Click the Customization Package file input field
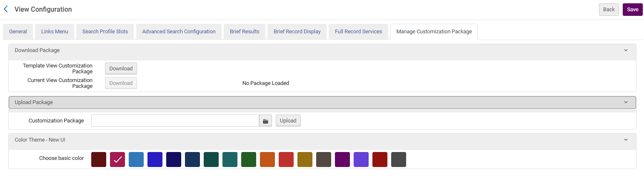644x177 pixels. click(175, 121)
